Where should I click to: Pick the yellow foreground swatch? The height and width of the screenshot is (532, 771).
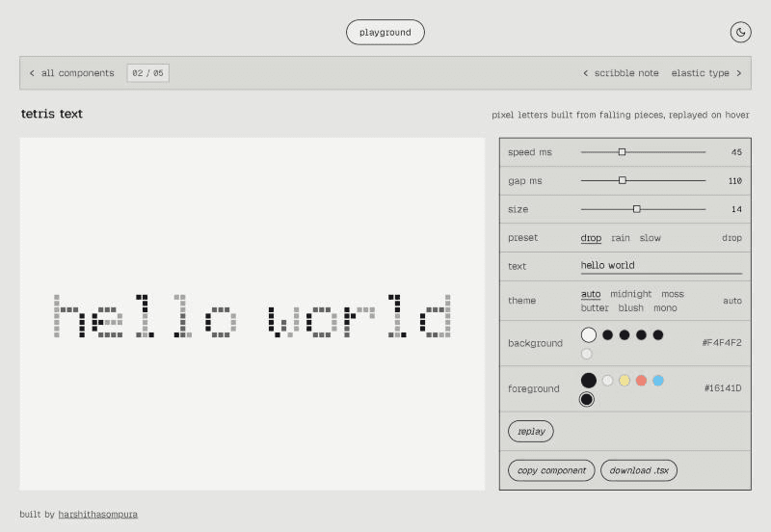625,380
